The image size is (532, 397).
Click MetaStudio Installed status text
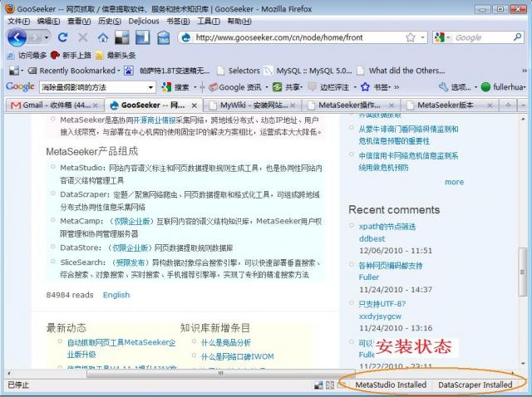[x=391, y=385]
